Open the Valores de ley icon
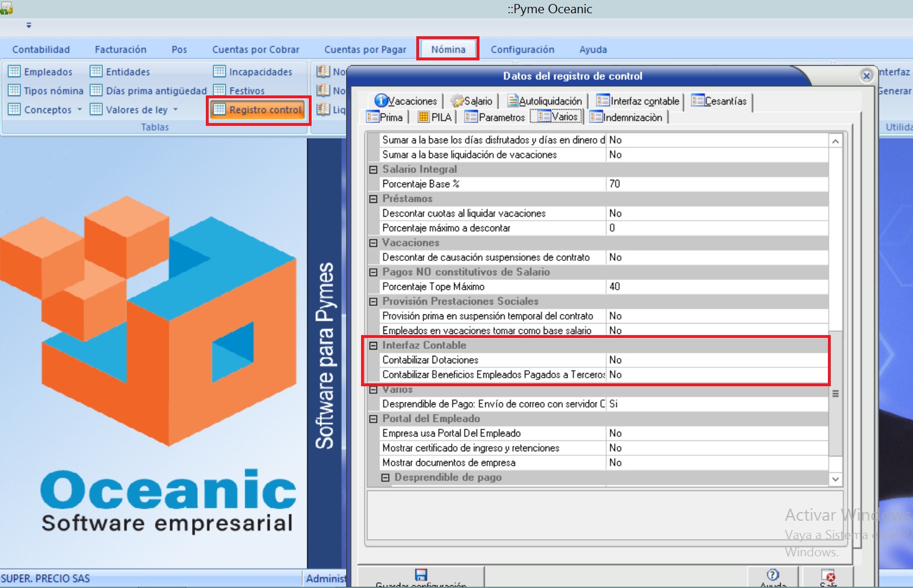 click(96, 109)
